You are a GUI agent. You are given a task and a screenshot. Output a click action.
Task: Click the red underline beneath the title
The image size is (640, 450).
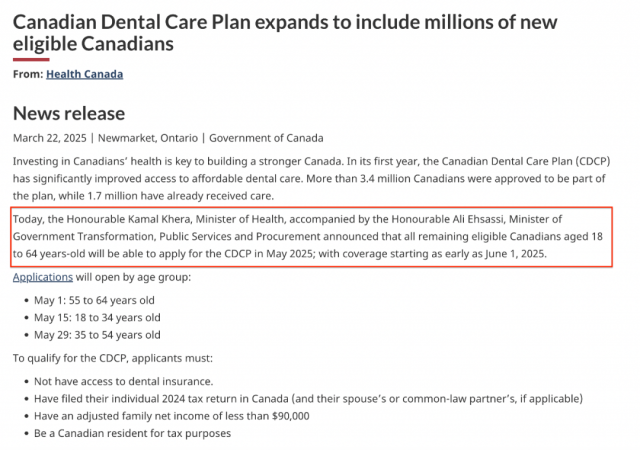coord(31,60)
